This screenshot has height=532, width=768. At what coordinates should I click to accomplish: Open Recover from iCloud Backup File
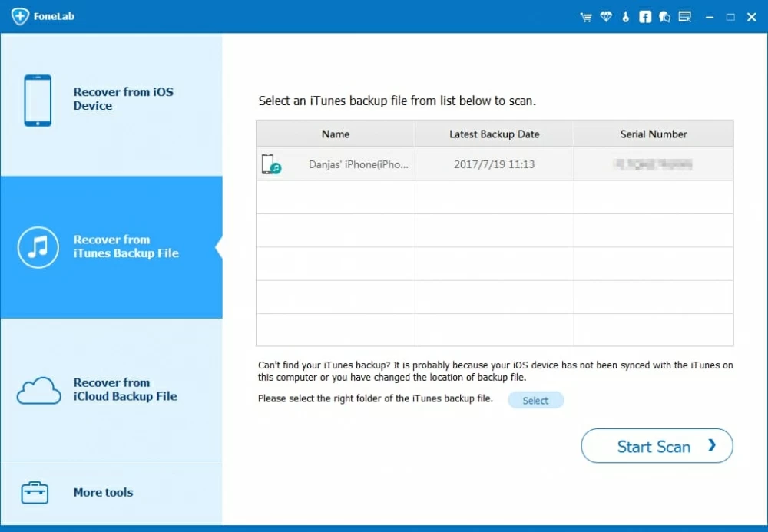click(x=111, y=389)
